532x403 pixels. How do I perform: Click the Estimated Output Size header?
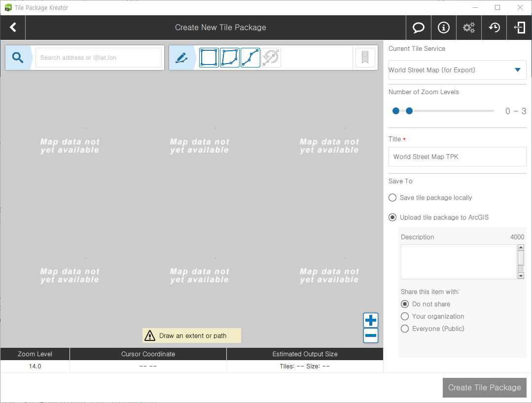[x=305, y=354]
